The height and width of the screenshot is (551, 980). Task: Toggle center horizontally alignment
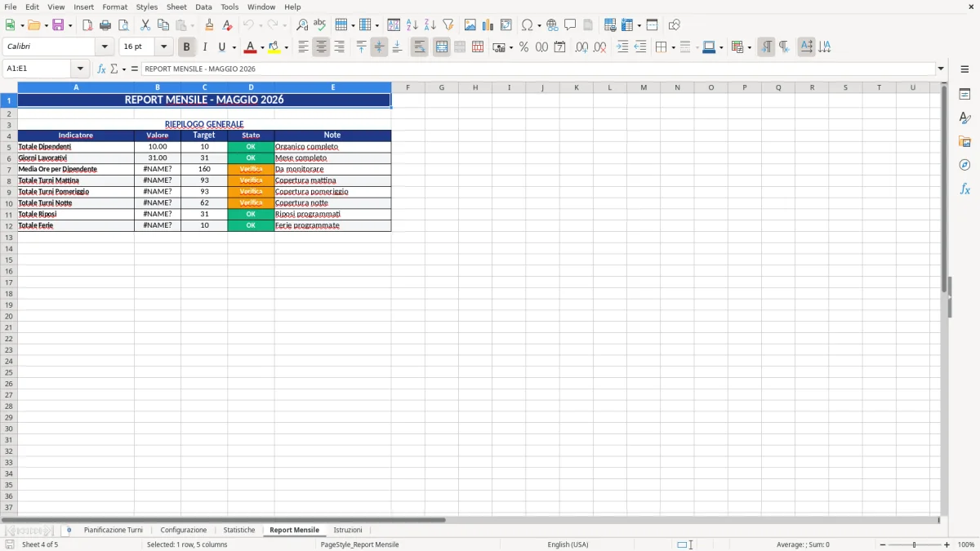[321, 47]
